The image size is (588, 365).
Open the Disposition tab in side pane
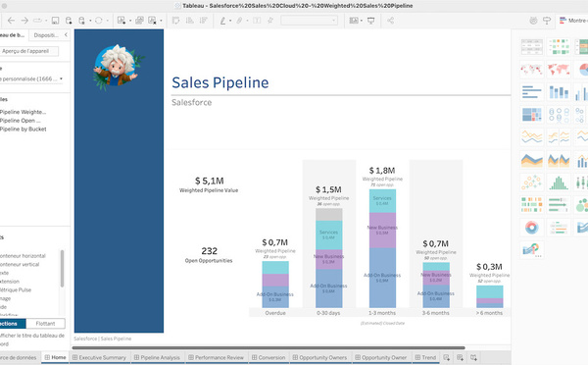tap(46, 35)
